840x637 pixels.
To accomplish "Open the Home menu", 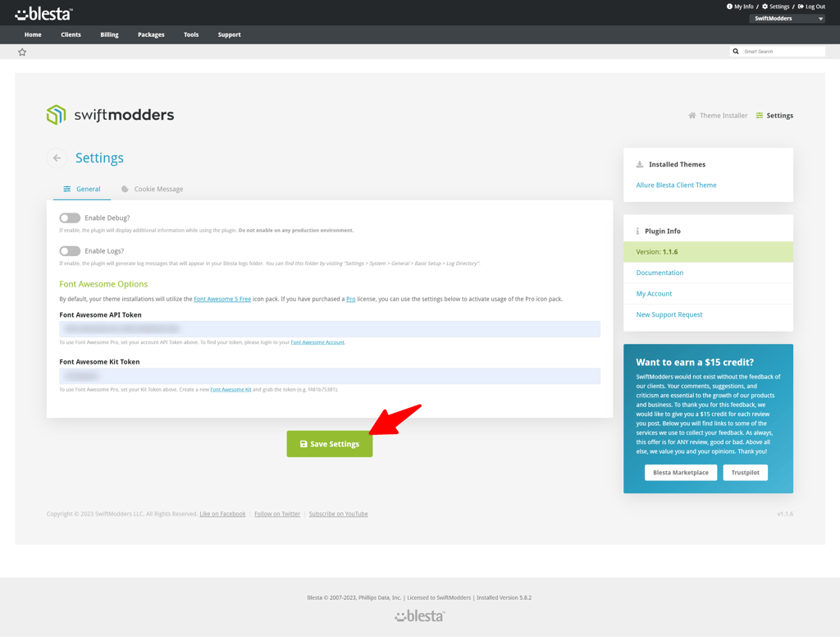I will point(33,34).
